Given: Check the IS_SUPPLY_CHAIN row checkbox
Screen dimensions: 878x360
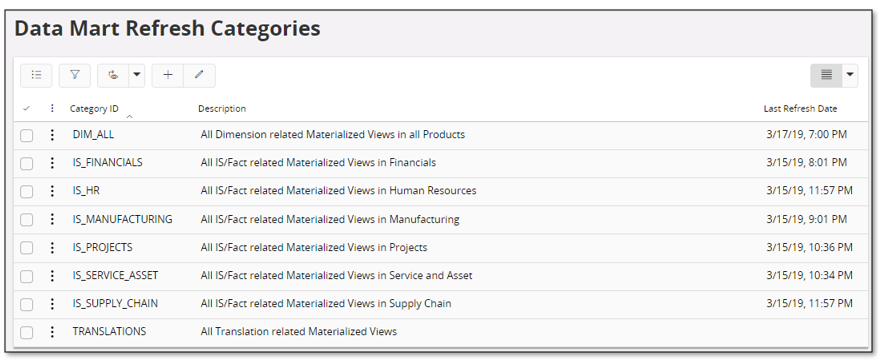Looking at the screenshot, I should pyautogui.click(x=27, y=303).
